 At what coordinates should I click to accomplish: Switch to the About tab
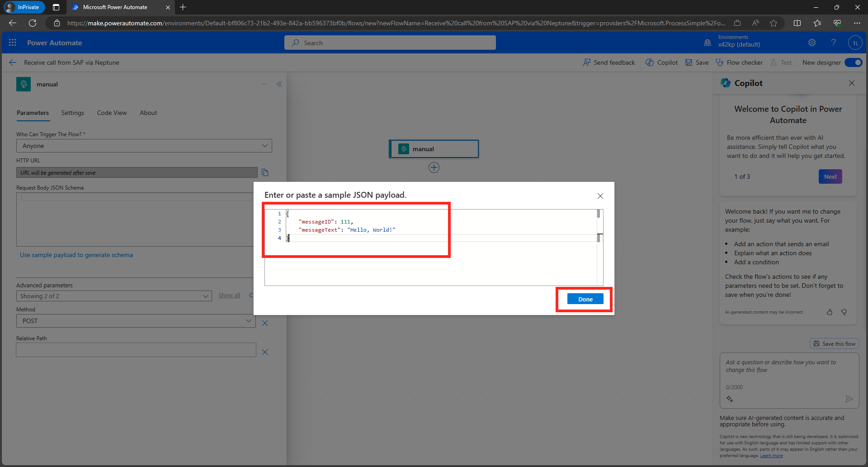(x=148, y=113)
